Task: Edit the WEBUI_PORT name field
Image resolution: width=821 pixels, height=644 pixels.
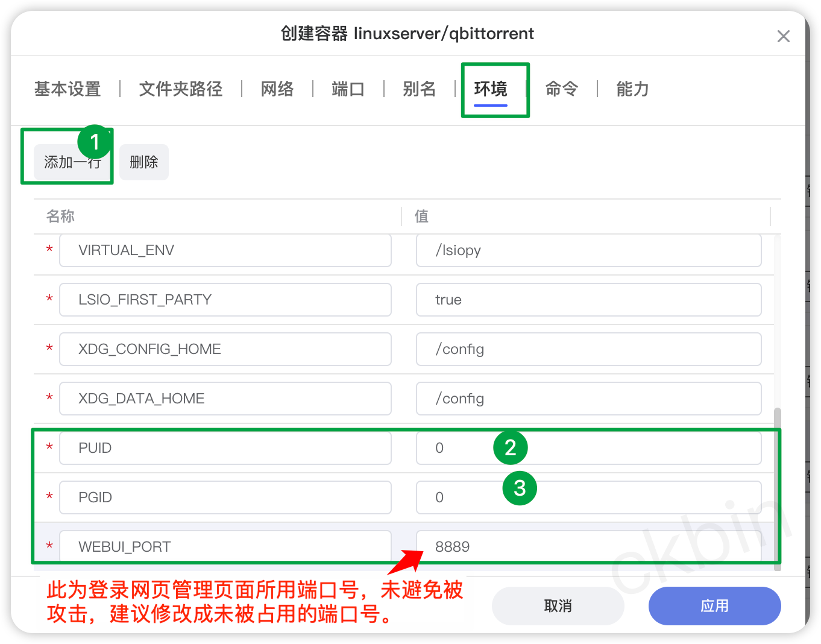Action: pos(225,546)
